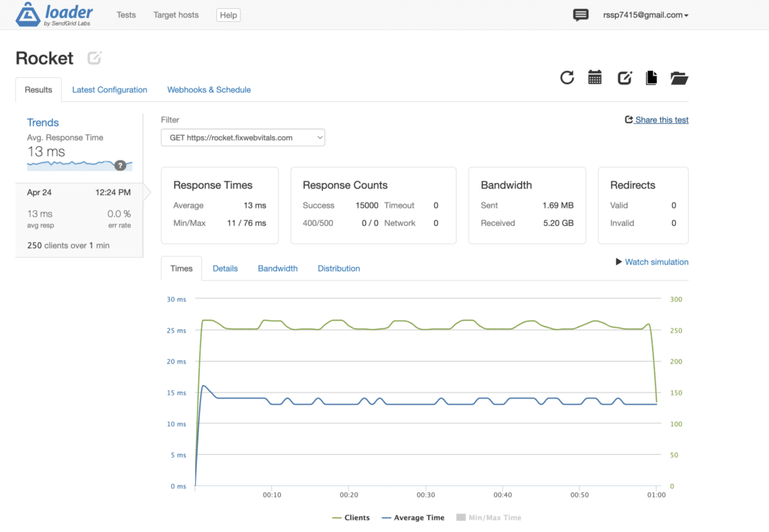Select the Apr 24 test run entry
This screenshot has width=769, height=532.
[x=79, y=220]
